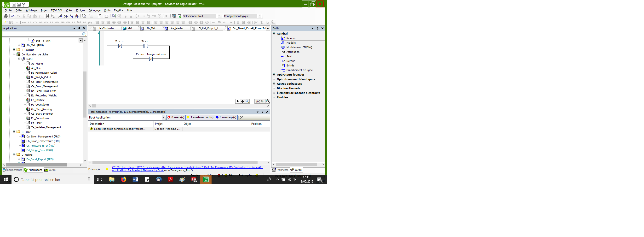Screen dimensions: 644x237
Task: Select the pan crosshair tool in editor
Action: click(242, 101)
